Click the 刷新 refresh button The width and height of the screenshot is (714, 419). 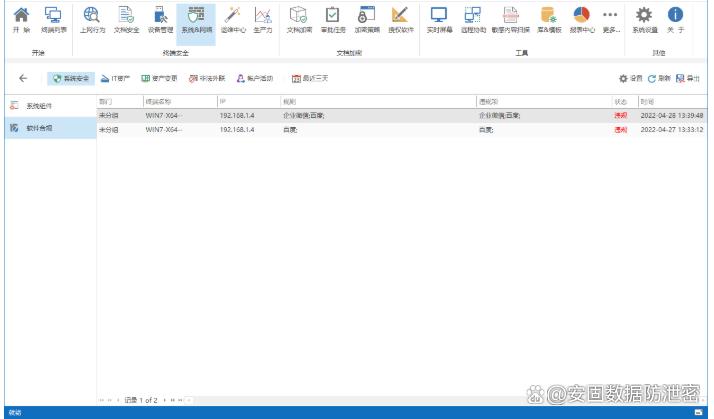658,78
